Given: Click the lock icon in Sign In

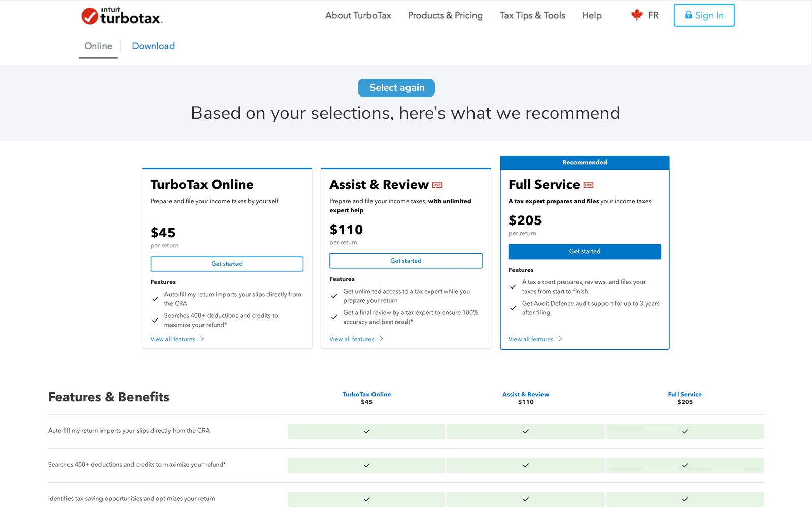Looking at the screenshot, I should [x=688, y=15].
